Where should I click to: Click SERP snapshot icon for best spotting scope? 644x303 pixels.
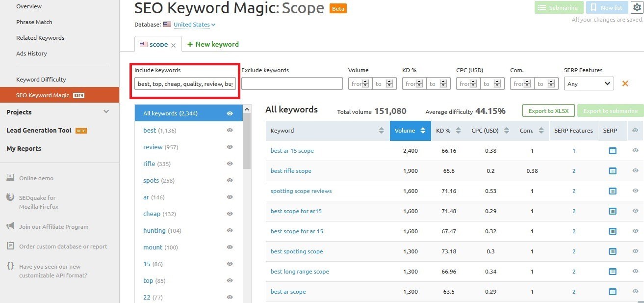[x=613, y=251]
